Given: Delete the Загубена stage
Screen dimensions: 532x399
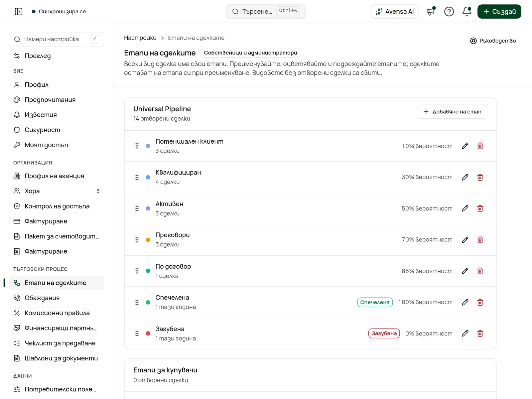Looking at the screenshot, I should point(480,333).
